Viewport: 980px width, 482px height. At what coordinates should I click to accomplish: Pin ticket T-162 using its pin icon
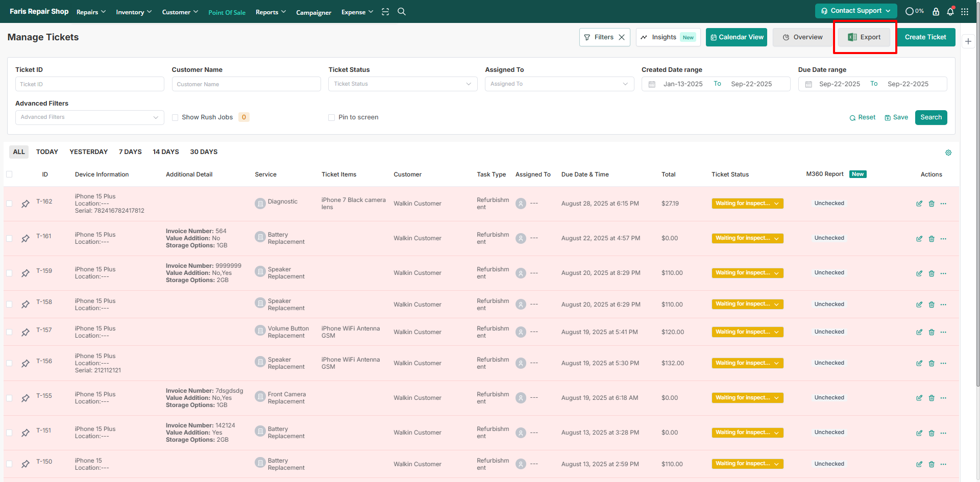[26, 204]
